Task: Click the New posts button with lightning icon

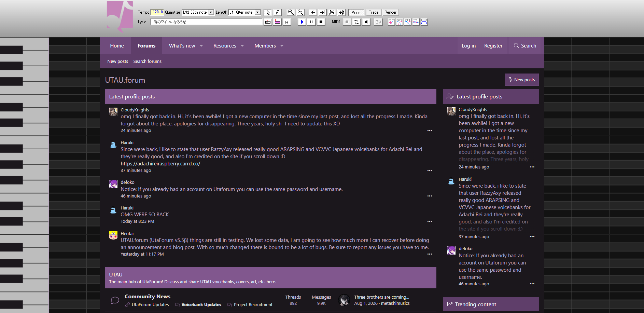Action: [x=521, y=80]
